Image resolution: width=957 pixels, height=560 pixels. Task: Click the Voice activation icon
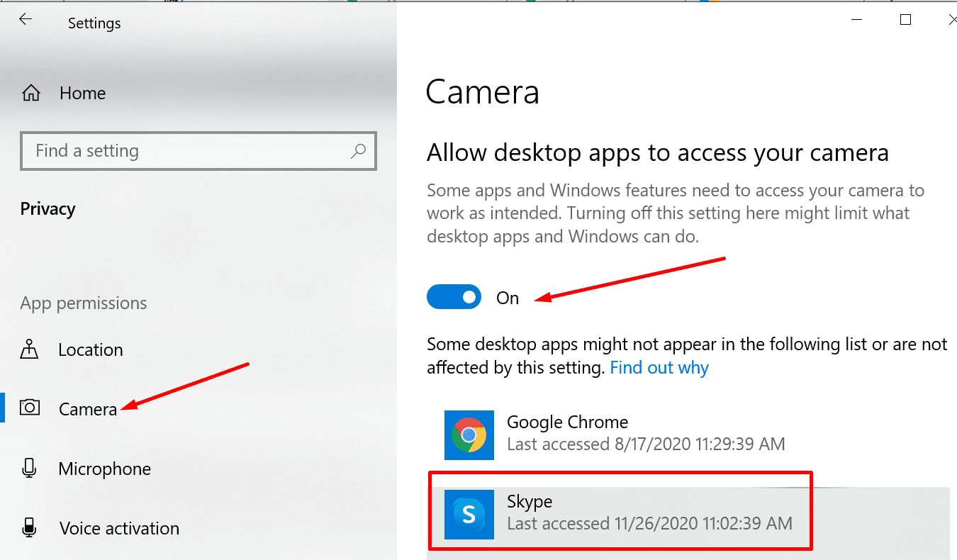click(x=29, y=527)
